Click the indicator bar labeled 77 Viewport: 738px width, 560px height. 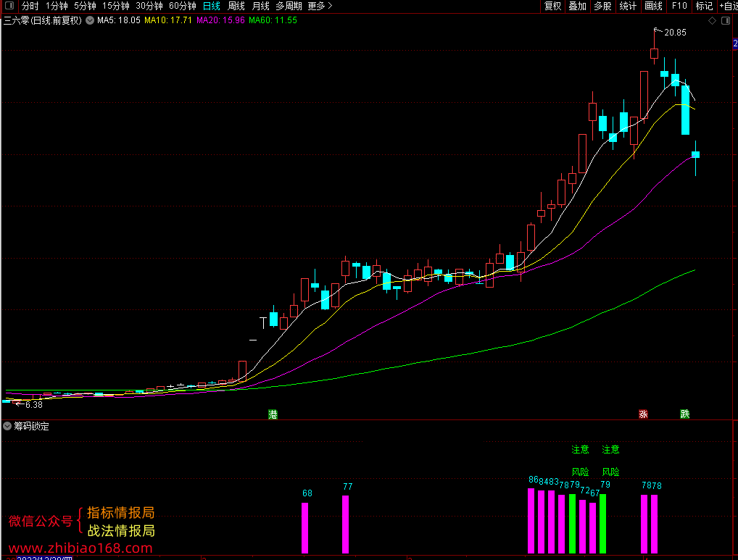pyautogui.click(x=346, y=524)
